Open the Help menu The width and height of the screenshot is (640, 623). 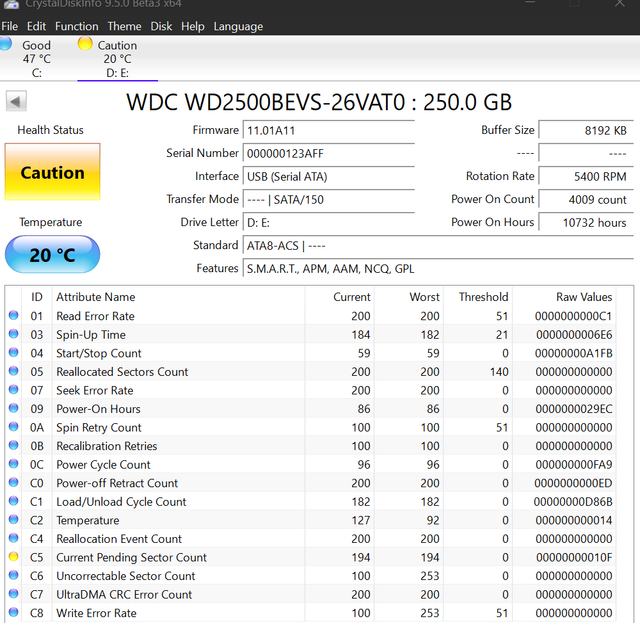[x=193, y=27]
